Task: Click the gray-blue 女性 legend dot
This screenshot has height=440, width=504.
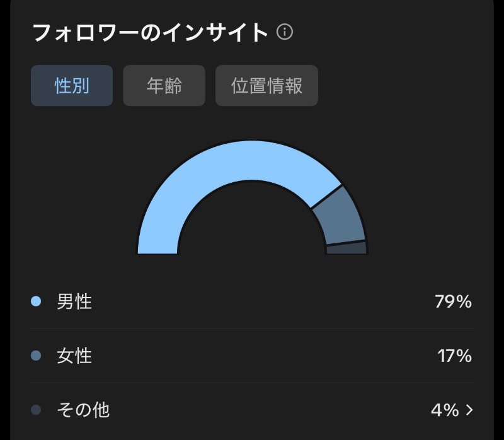Action: point(36,356)
